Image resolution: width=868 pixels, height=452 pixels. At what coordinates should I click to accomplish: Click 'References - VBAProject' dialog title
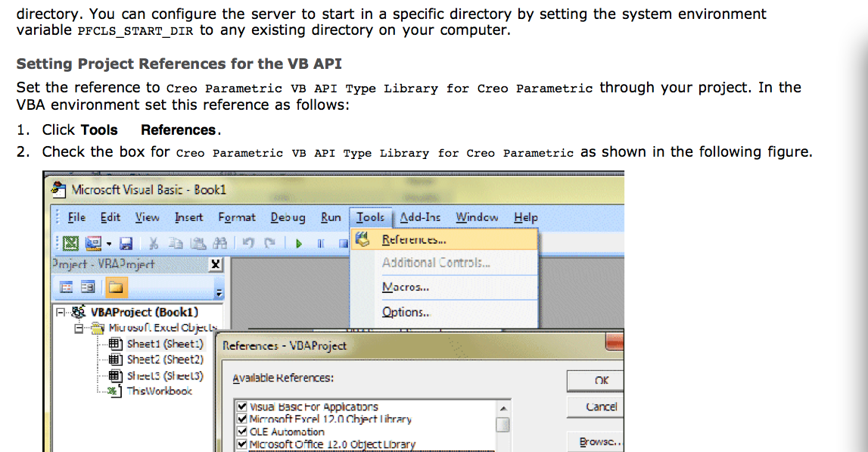pos(284,346)
